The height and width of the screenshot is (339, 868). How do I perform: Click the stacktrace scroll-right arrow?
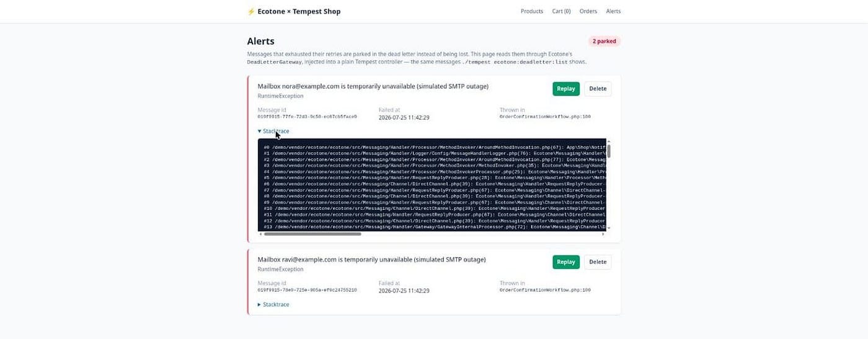(x=604, y=234)
